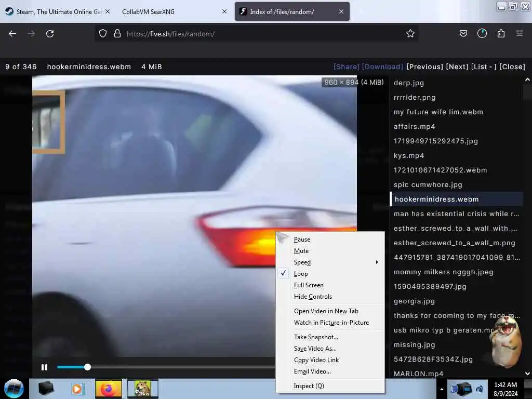Open the extensions puzzle icon

tap(501, 33)
